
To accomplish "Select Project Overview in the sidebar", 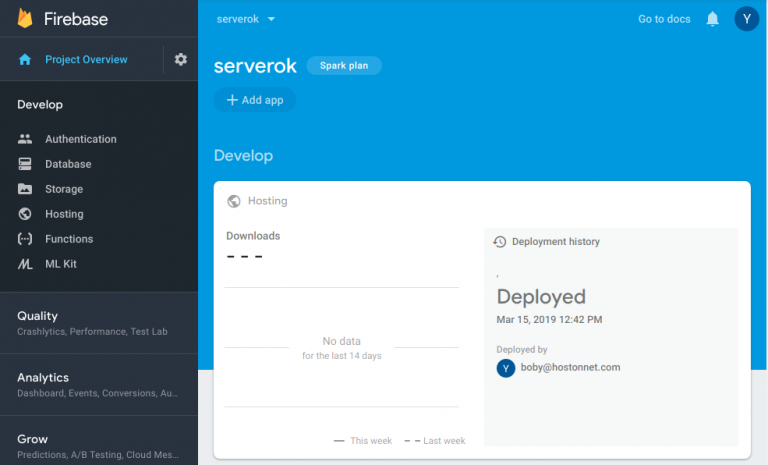I will (86, 59).
